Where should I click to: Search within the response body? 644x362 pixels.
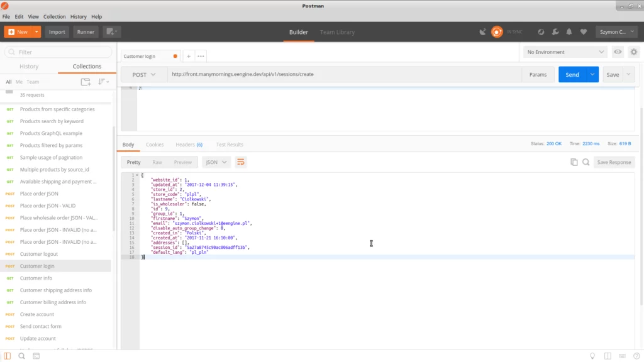pos(586,162)
